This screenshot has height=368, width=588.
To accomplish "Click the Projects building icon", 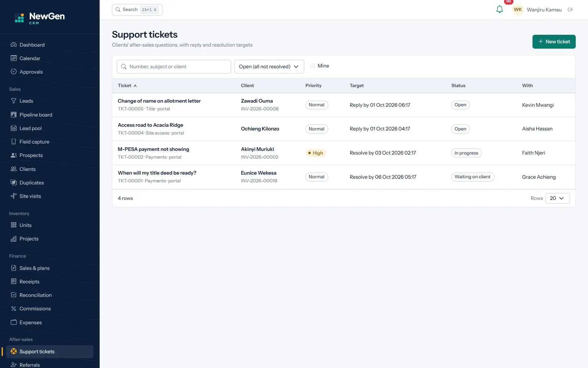I will (x=14, y=239).
